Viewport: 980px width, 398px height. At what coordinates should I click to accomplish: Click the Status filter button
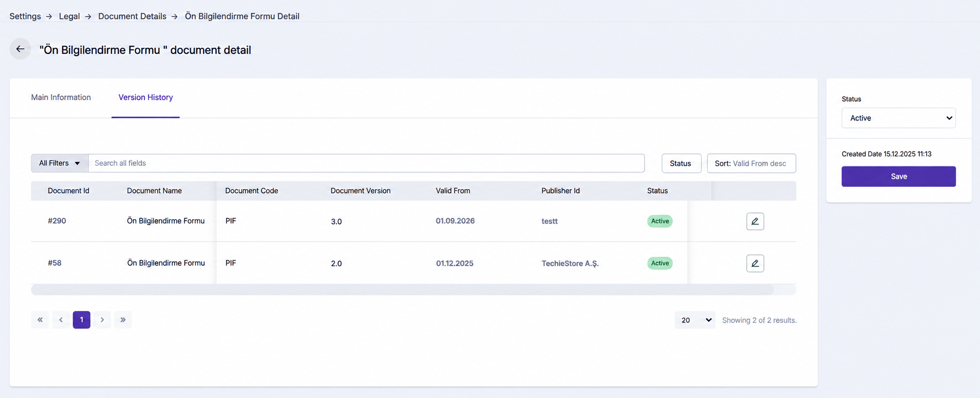pos(681,163)
